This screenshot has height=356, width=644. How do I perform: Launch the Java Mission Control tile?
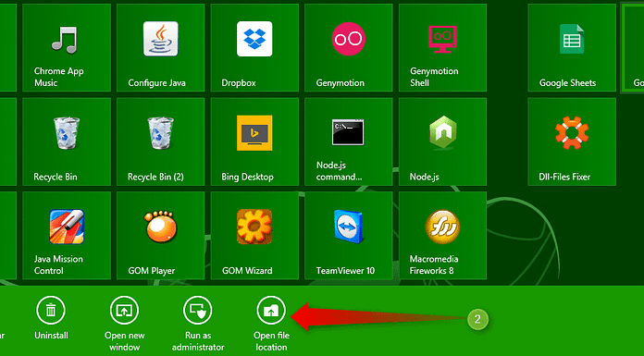[67, 235]
